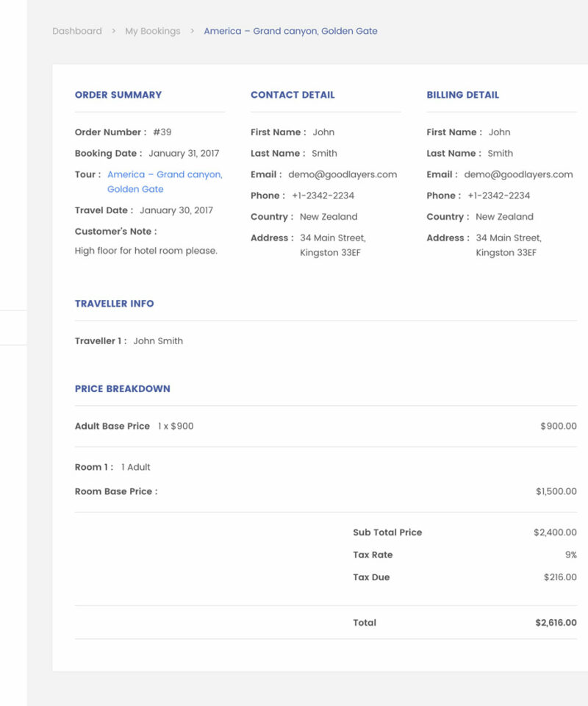Click the 9% tax rate value
This screenshot has height=706, width=588.
point(570,555)
